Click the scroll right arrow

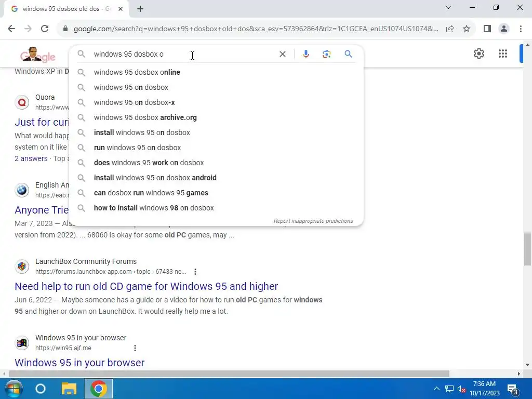[519, 374]
